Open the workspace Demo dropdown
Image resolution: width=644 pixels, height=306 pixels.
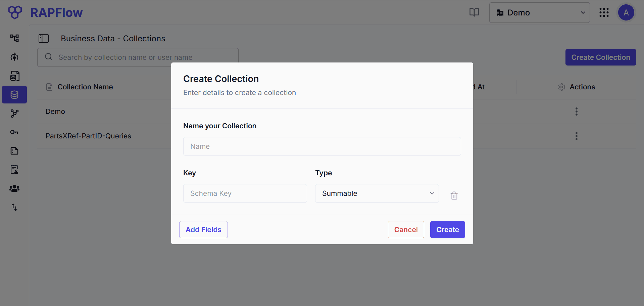539,12
